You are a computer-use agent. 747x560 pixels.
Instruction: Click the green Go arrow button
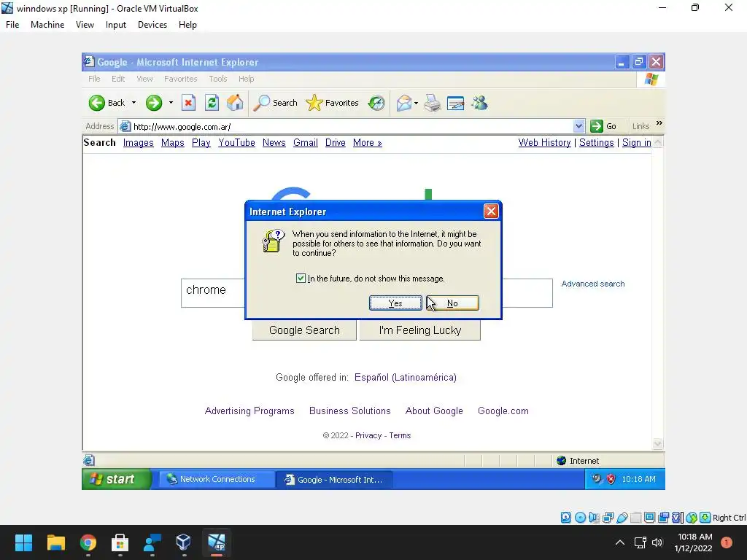pos(597,126)
